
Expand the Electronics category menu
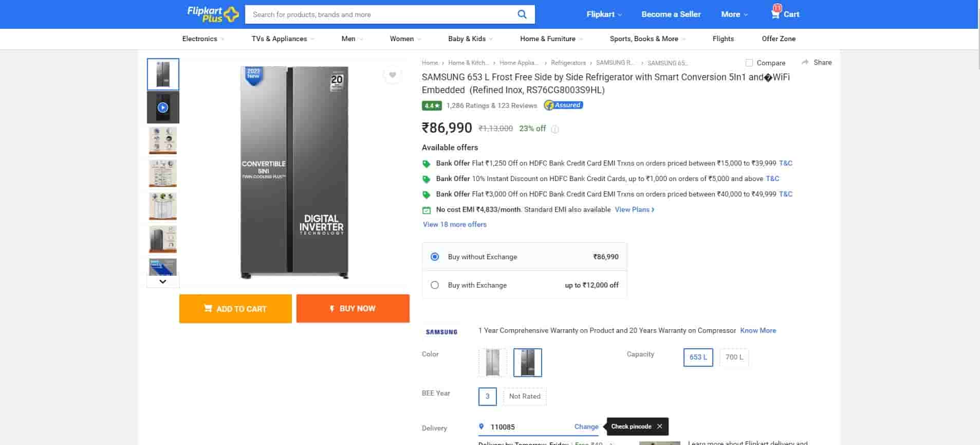click(203, 39)
